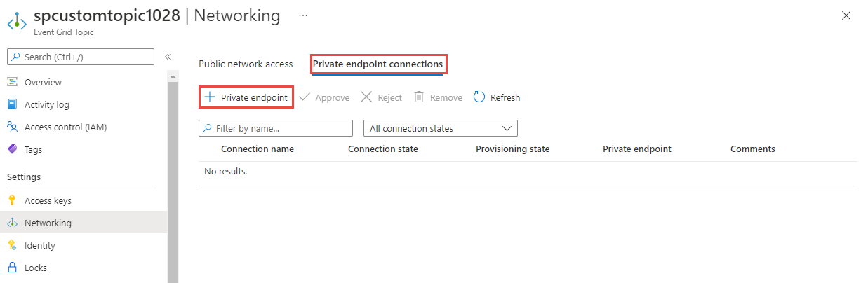Switch to Public network access tab
Image resolution: width=868 pixels, height=283 pixels.
tap(246, 64)
